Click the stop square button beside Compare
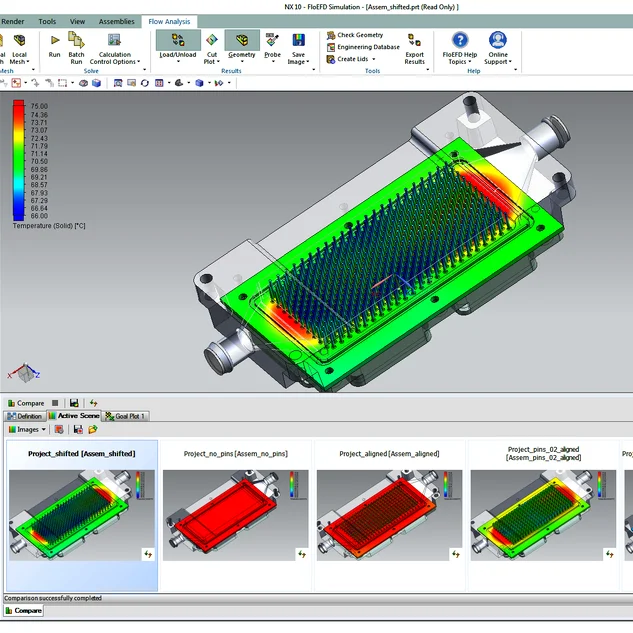Screen dimensions: 633x633 [x=55, y=403]
